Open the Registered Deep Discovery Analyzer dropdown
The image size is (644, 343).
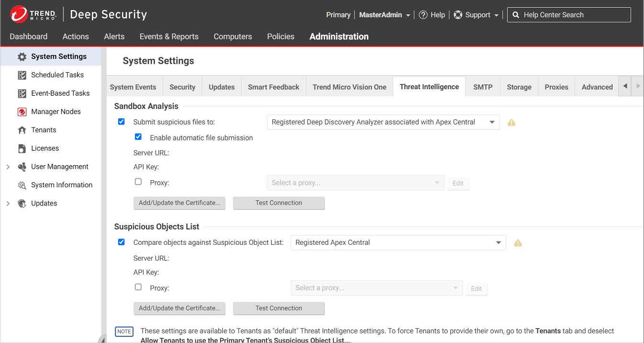pos(383,122)
